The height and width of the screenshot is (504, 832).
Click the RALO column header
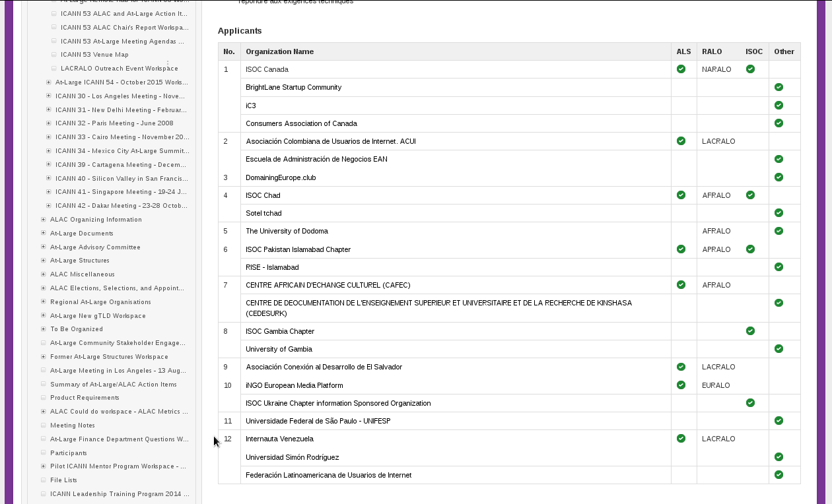tap(712, 51)
